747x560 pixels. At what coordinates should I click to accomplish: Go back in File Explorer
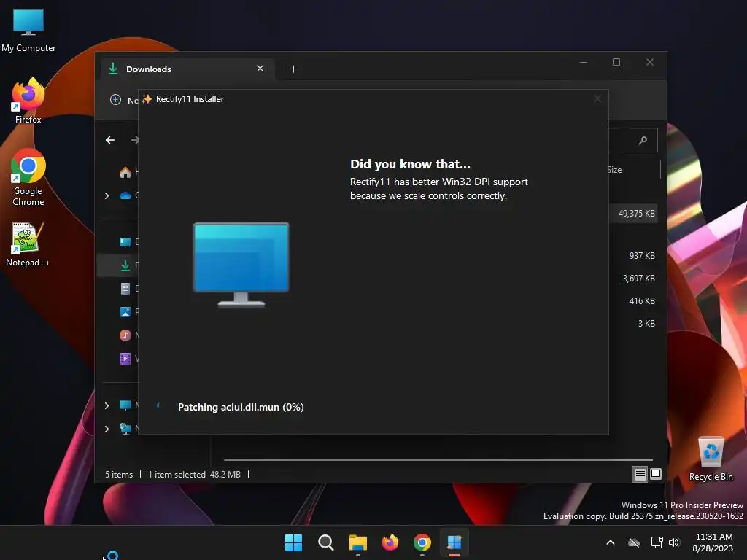[110, 140]
